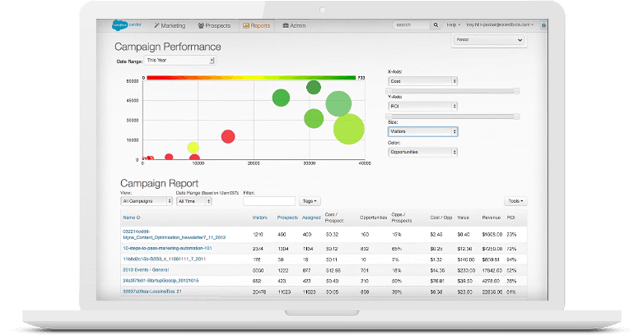Click the Filter text input field
644x336 pixels.
(269, 201)
